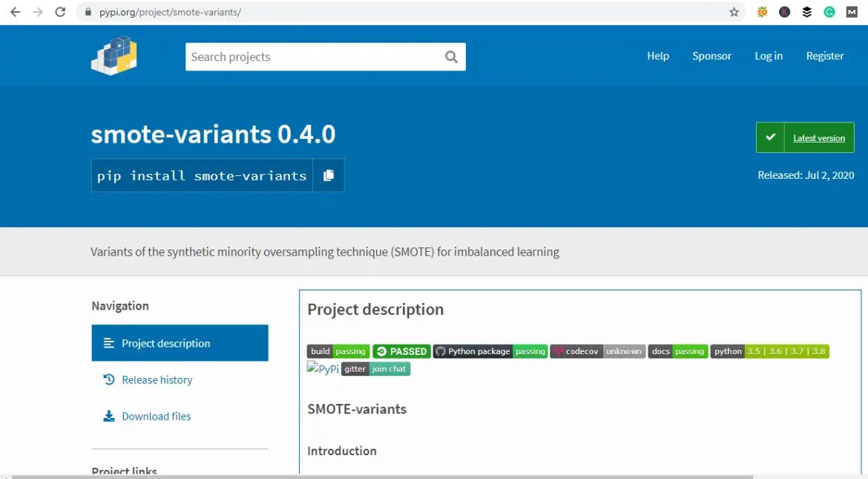
Task: Click the Latest version link
Action: [819, 138]
